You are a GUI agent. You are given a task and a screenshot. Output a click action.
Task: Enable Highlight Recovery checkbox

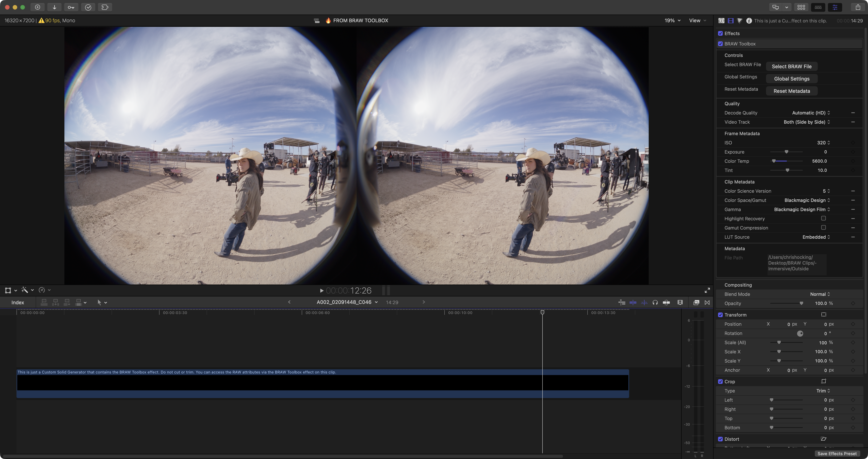point(823,218)
